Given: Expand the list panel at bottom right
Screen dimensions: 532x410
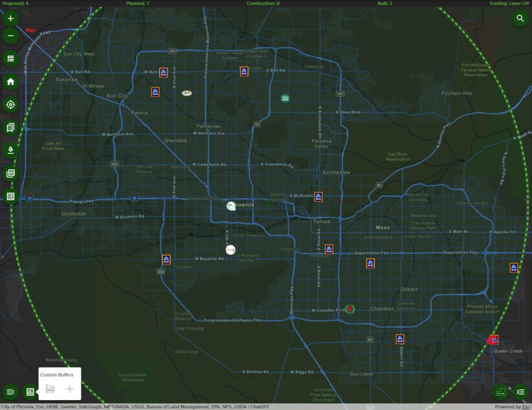Looking at the screenshot, I should 520,391.
